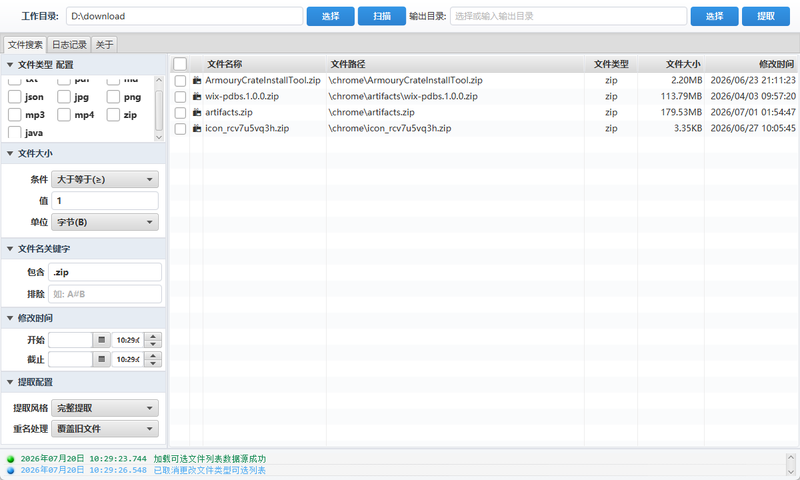Collapse the 文件类型 配置 section
Viewport: 800px width, 480px height.
coord(10,65)
